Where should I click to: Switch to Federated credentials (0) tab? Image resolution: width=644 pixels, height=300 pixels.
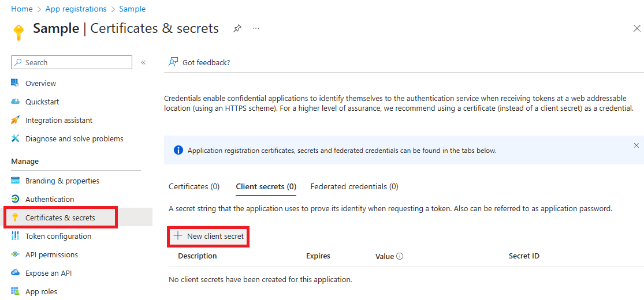click(354, 187)
